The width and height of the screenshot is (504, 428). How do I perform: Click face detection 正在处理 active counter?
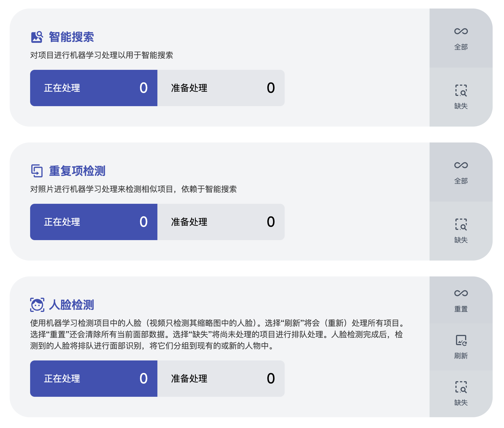pyautogui.click(x=94, y=379)
